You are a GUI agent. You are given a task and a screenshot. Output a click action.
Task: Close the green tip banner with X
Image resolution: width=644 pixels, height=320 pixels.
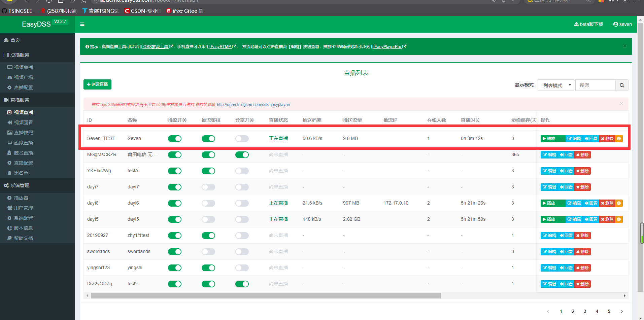[625, 46]
